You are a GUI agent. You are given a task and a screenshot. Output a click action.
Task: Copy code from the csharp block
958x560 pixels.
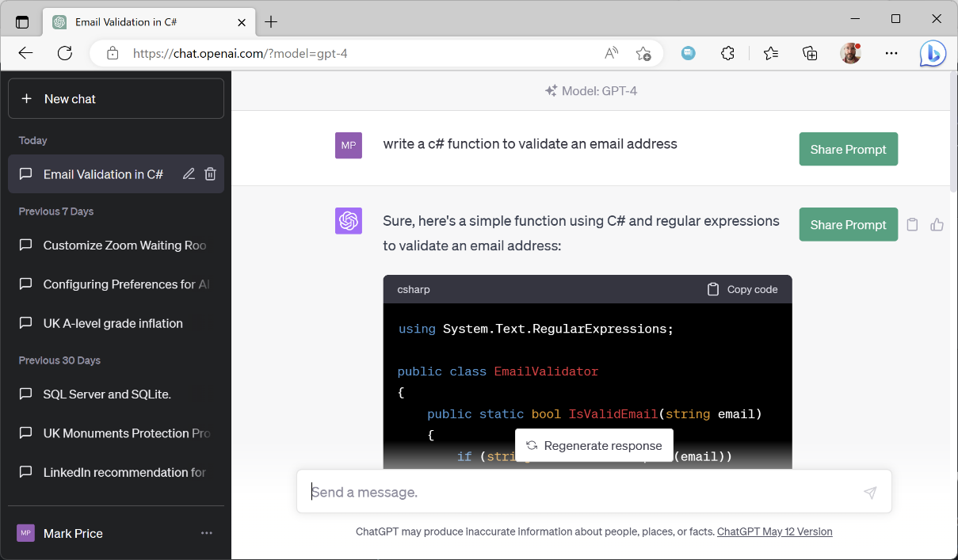pos(742,289)
